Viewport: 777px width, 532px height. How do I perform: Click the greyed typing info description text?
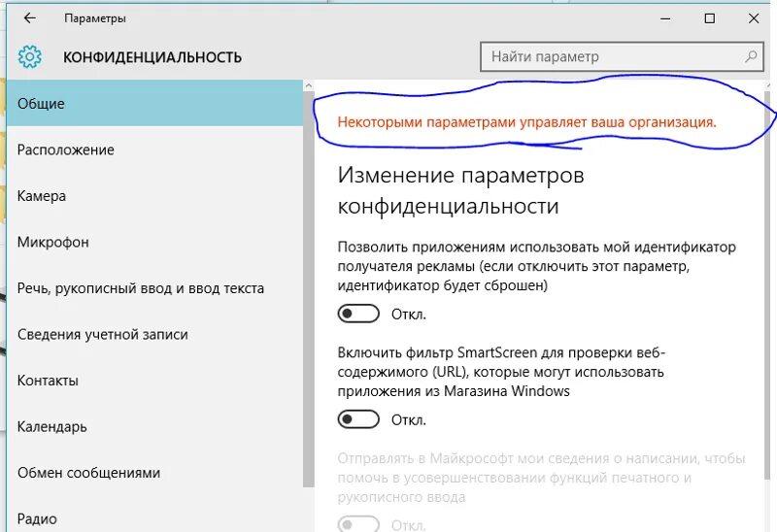click(x=541, y=478)
